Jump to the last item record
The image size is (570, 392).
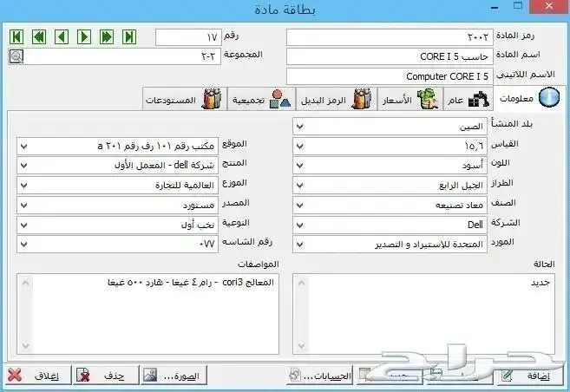coord(129,36)
